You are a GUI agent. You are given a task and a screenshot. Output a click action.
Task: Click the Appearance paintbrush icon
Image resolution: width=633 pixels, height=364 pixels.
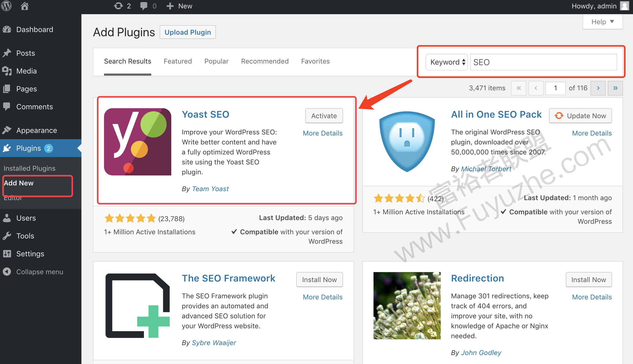tap(7, 130)
